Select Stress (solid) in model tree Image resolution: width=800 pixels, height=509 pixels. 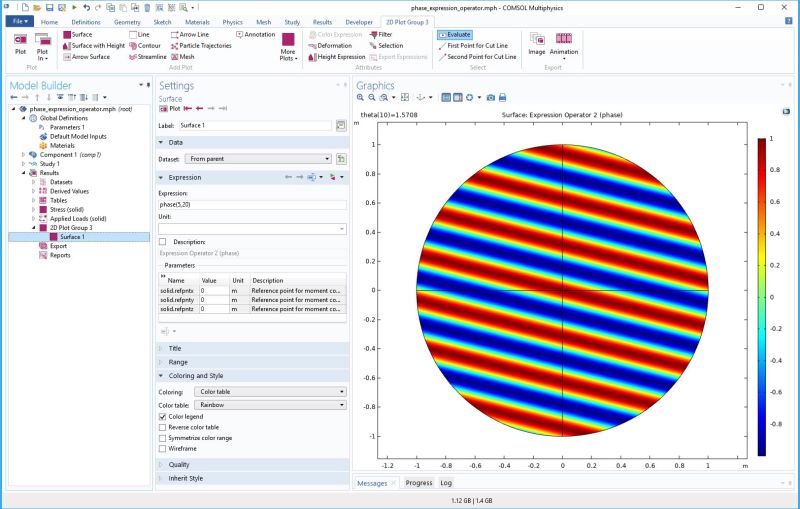[x=69, y=210]
